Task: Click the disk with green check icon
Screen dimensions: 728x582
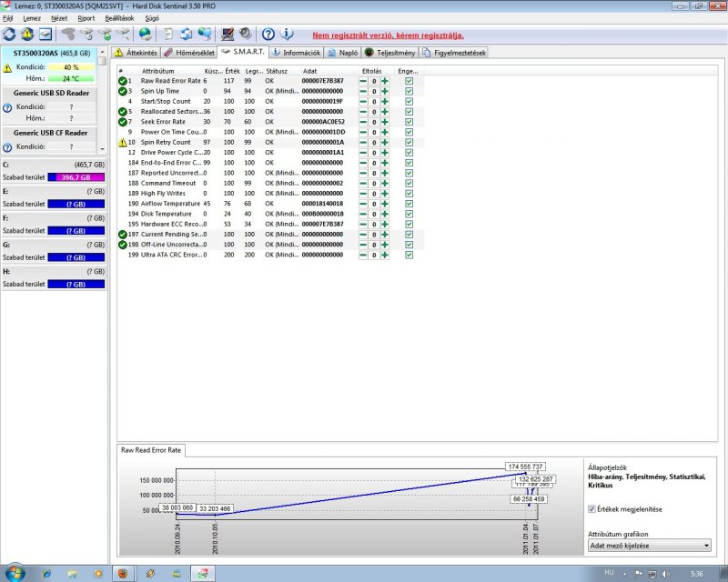Action: pos(105,34)
